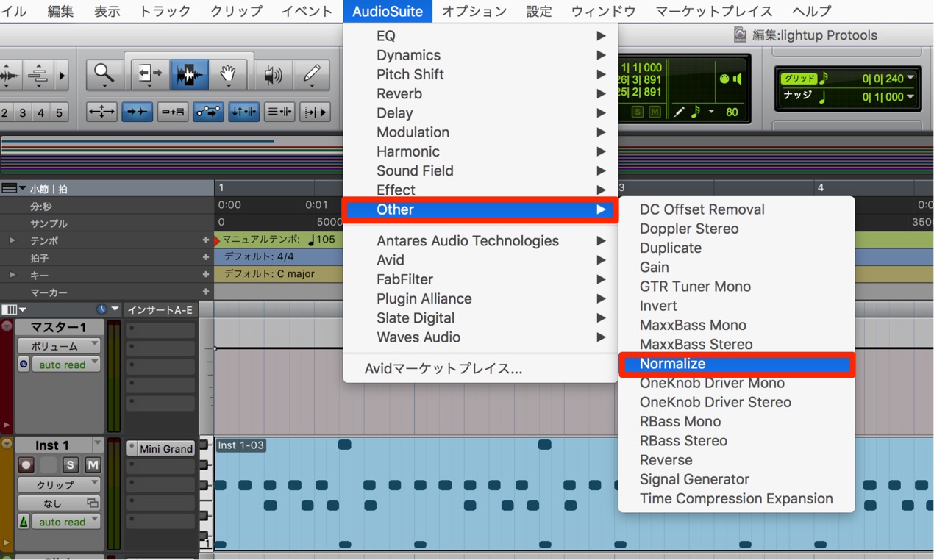This screenshot has width=934, height=560.
Task: Toggle Link Track and Edit Selection
Action: click(x=279, y=112)
